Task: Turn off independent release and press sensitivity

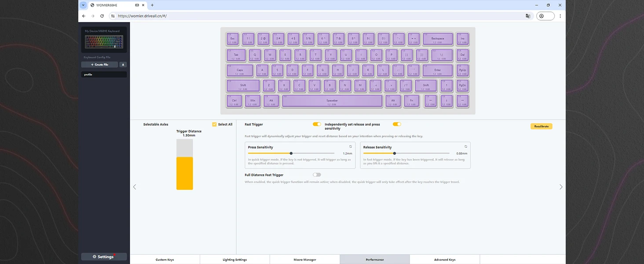Action: tap(397, 125)
